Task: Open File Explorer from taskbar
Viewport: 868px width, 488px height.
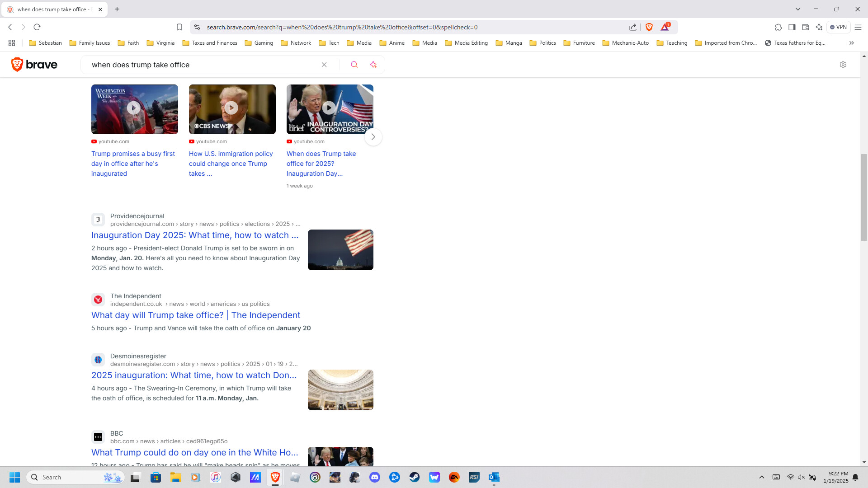Action: point(175,477)
